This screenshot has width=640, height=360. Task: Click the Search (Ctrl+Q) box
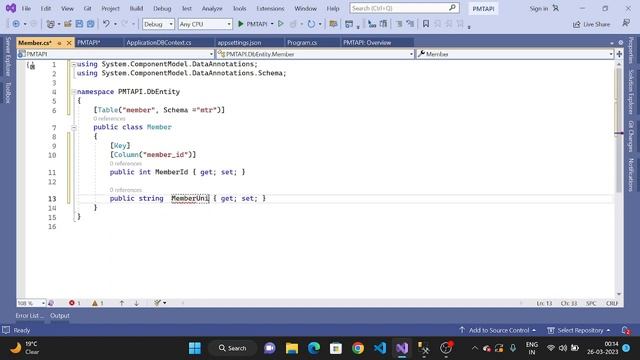(x=404, y=8)
